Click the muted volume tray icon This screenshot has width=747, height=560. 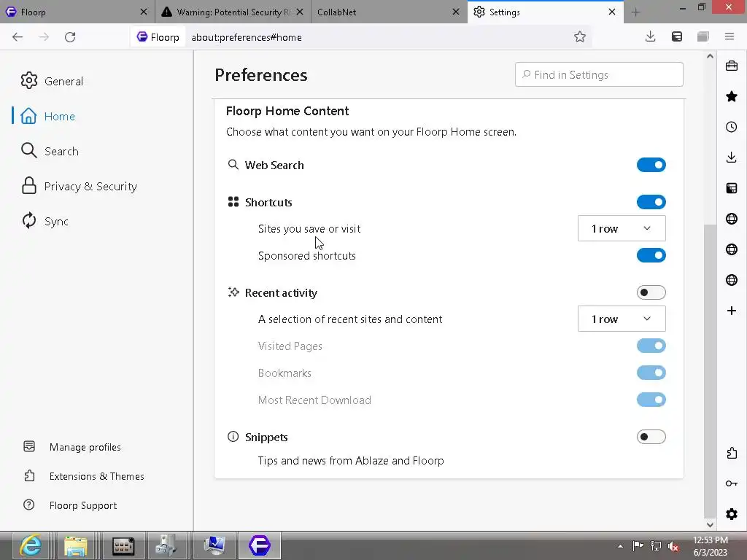pos(673,546)
